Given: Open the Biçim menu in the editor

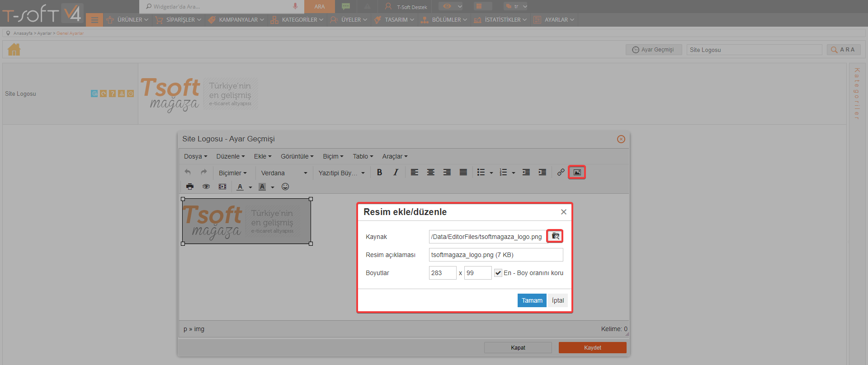Looking at the screenshot, I should (x=333, y=156).
